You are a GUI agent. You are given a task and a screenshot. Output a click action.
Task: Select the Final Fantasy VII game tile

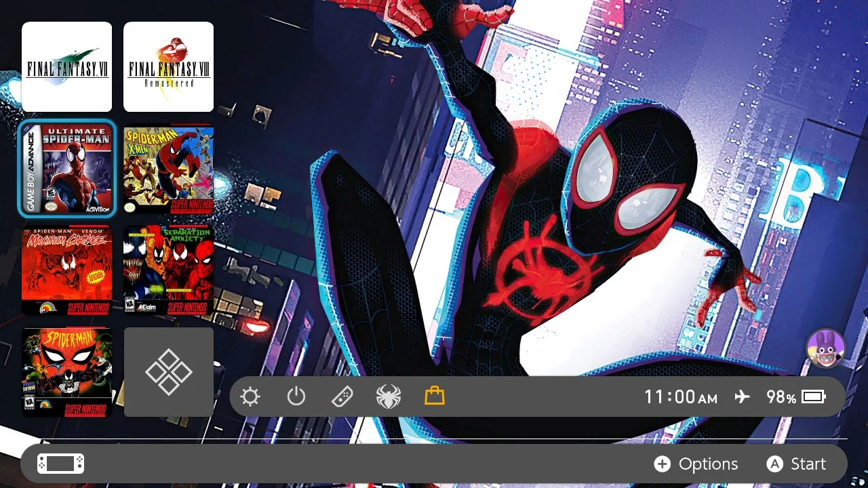[x=66, y=66]
